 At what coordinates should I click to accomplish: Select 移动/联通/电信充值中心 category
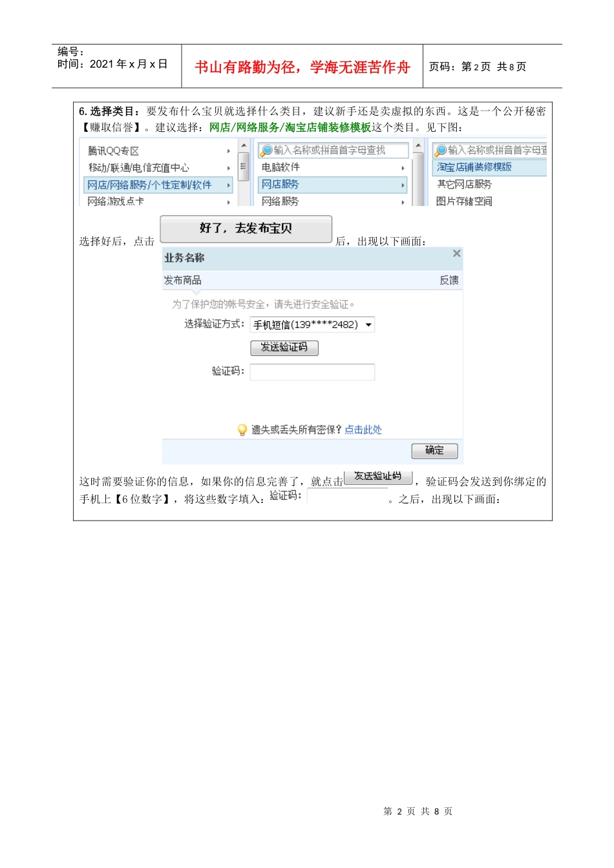138,168
